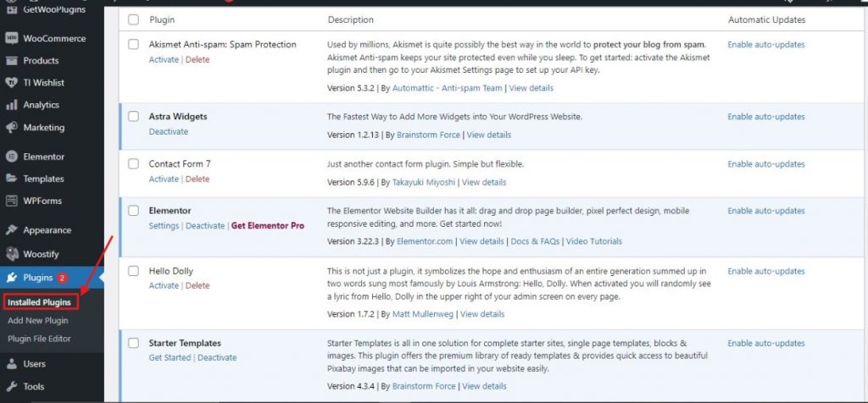Deactivate the Starter Templates plugin

click(x=217, y=357)
